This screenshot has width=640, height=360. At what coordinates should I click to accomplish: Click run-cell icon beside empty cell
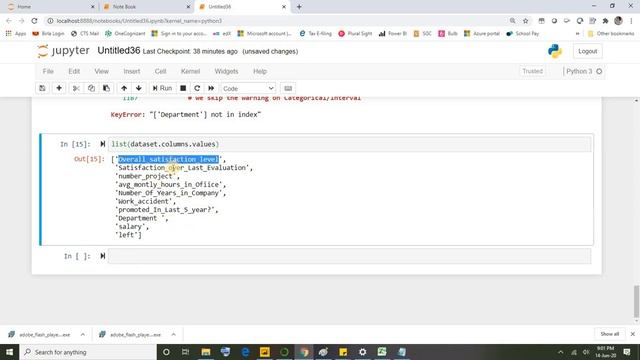(103, 256)
